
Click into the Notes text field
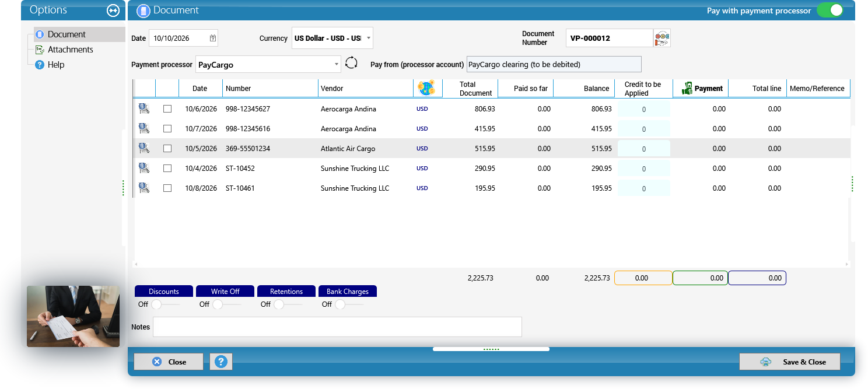click(337, 327)
